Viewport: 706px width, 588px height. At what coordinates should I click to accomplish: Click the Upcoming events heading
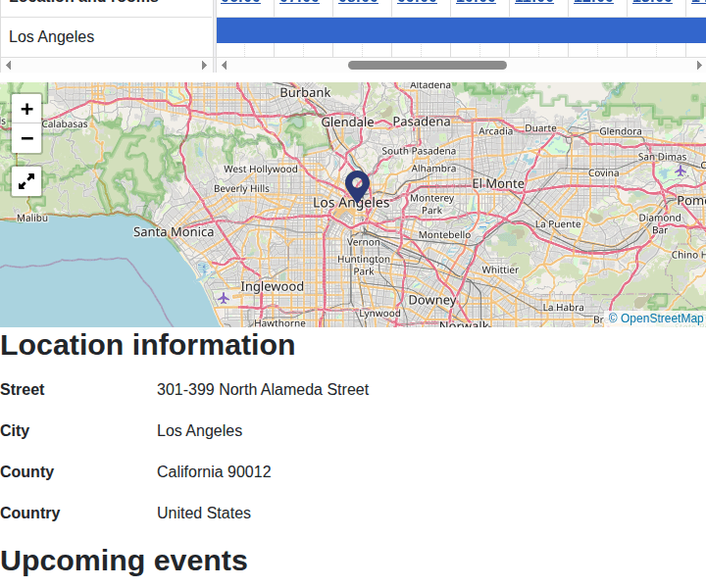pyautogui.click(x=124, y=561)
